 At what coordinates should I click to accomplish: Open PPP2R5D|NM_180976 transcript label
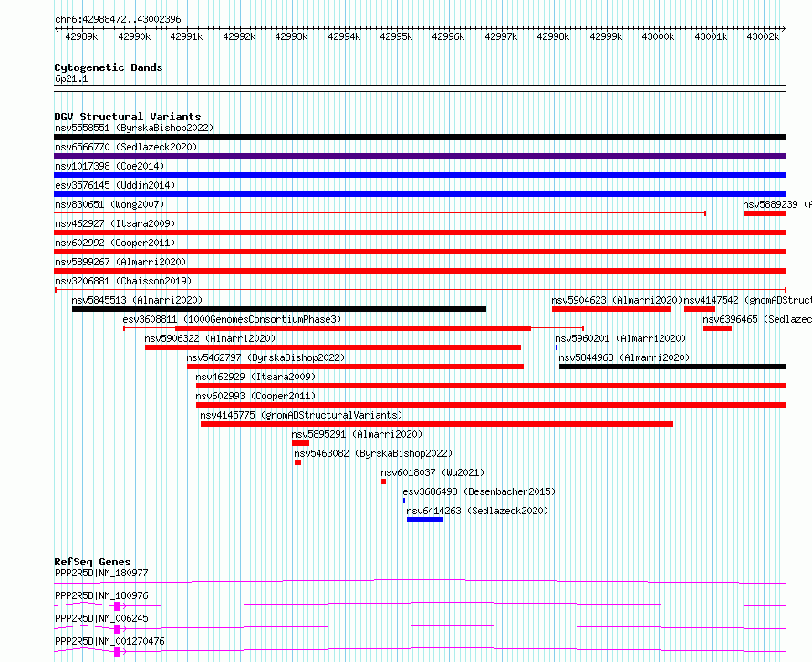coord(101,595)
